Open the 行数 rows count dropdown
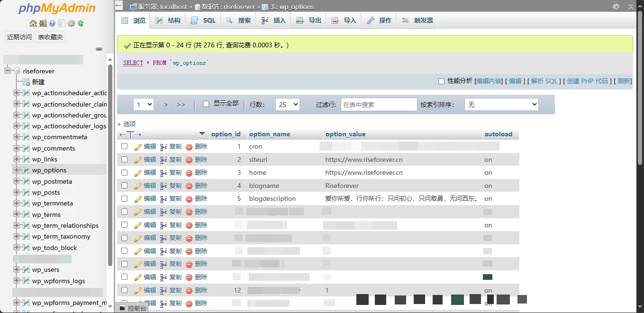Image resolution: width=644 pixels, height=313 pixels. click(287, 105)
